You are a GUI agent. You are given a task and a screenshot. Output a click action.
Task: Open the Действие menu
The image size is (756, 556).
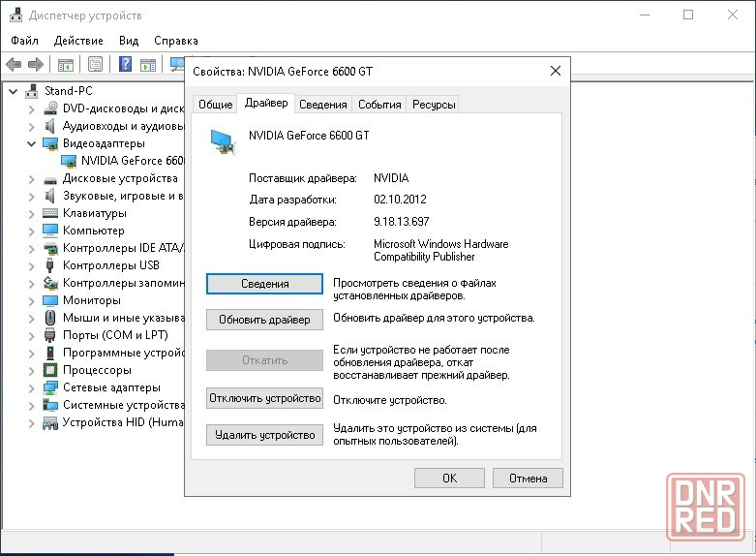(78, 41)
